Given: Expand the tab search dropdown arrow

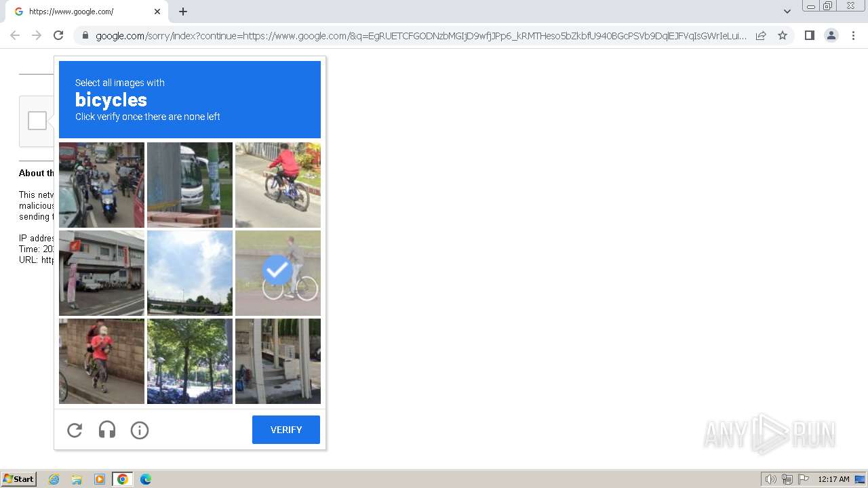Looking at the screenshot, I should [787, 12].
